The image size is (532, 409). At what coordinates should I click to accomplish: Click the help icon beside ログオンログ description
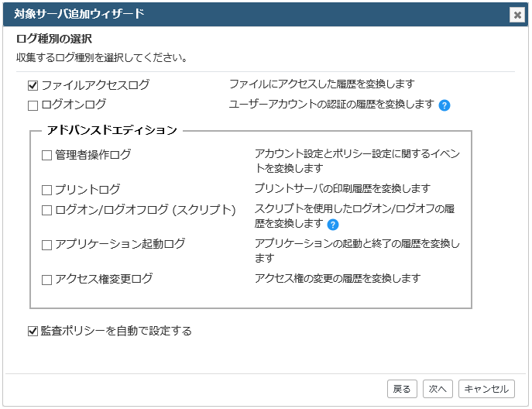444,105
